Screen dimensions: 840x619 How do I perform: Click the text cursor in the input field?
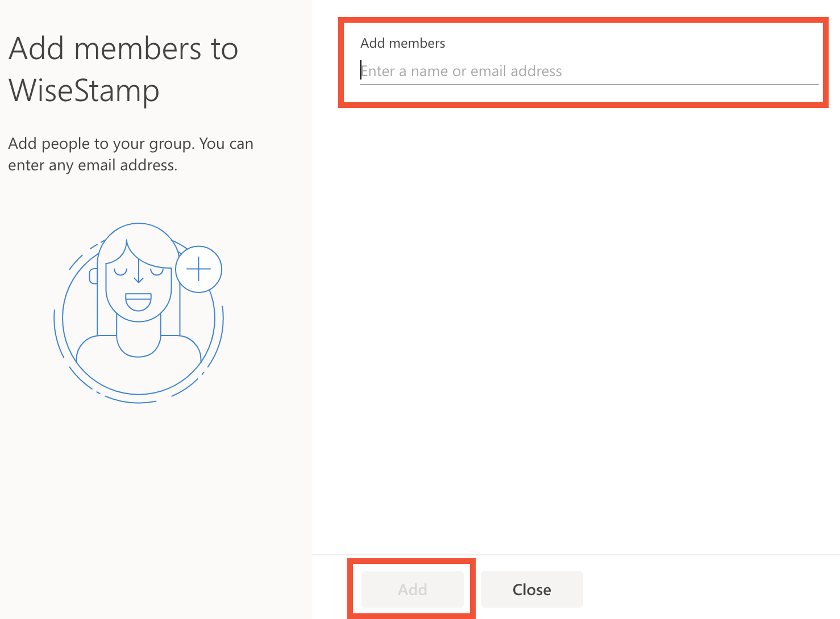coord(360,70)
